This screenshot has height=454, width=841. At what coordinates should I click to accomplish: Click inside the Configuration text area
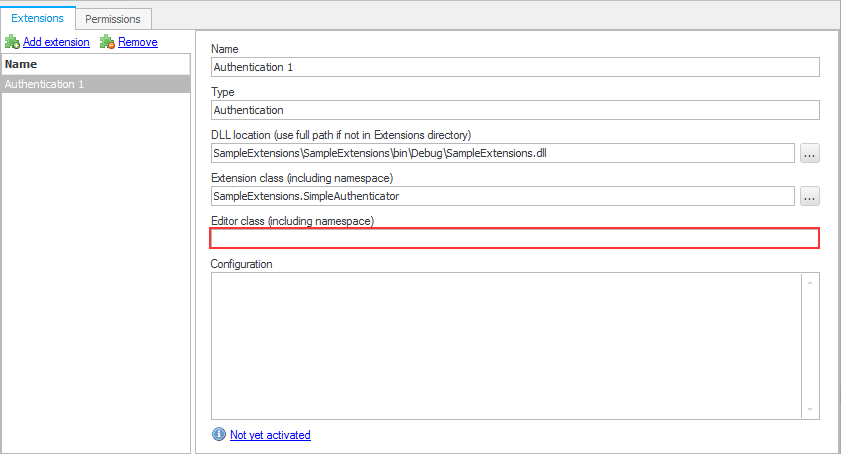click(x=506, y=346)
